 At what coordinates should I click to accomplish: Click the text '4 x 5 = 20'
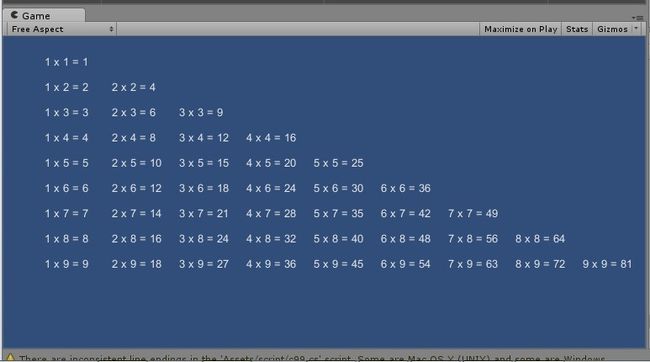(x=271, y=163)
